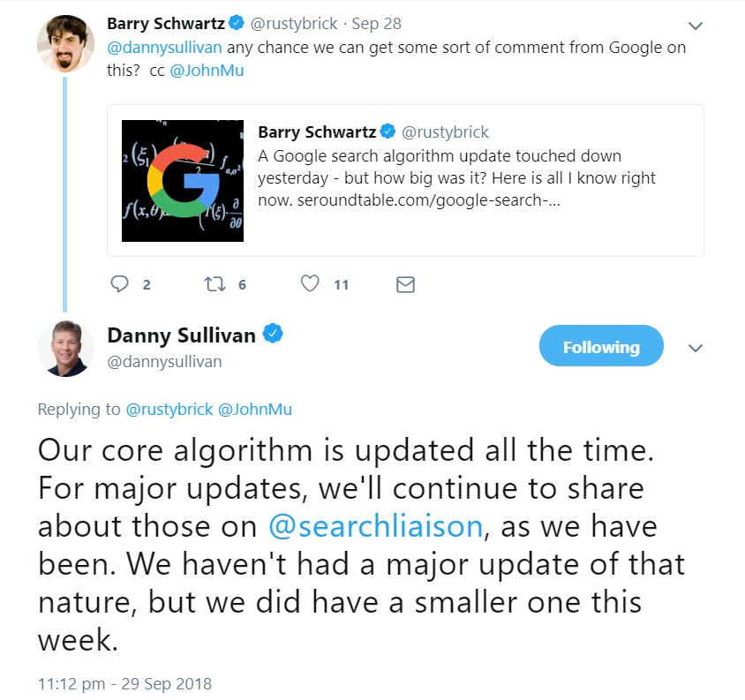Open the chevron next to the Following button
The height and width of the screenshot is (700, 745).
point(696,349)
